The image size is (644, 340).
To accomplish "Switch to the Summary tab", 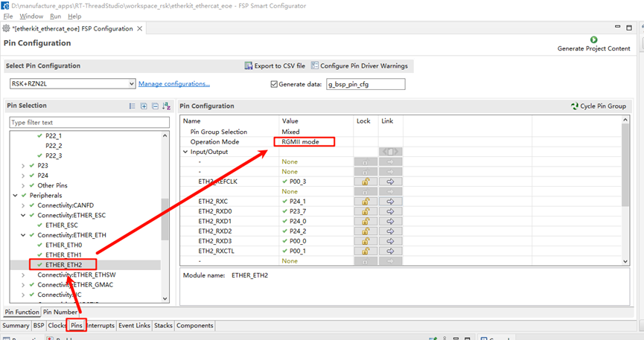I will (16, 326).
